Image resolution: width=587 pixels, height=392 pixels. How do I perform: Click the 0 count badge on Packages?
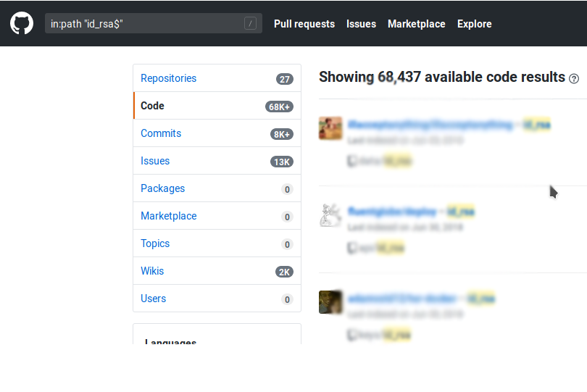point(287,189)
